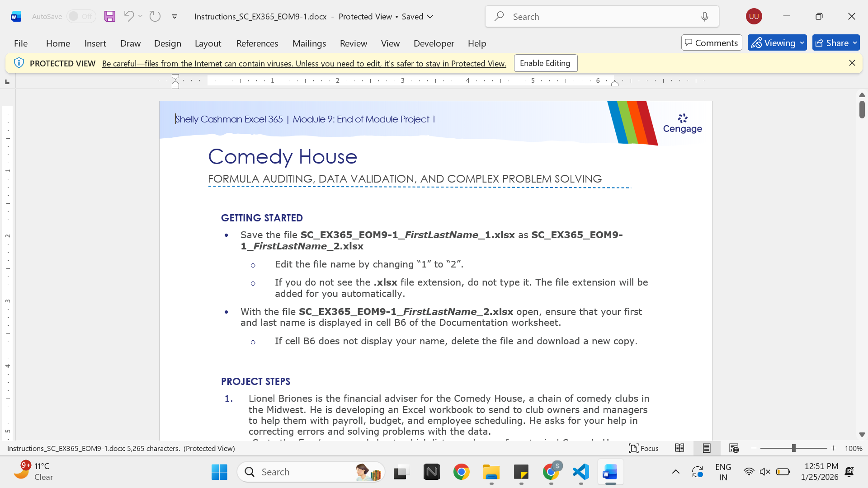This screenshot has width=868, height=488.
Task: Switch to Read Mode view
Action: coord(679,448)
